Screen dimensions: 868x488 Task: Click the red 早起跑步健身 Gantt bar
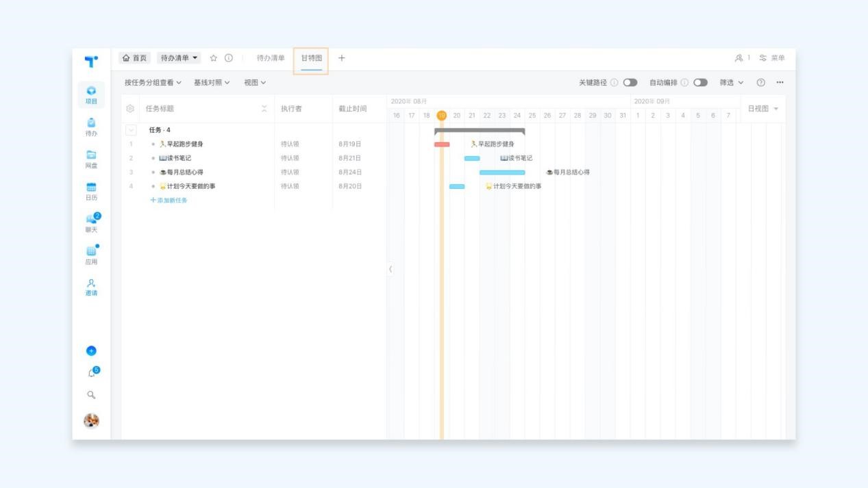pyautogui.click(x=442, y=144)
